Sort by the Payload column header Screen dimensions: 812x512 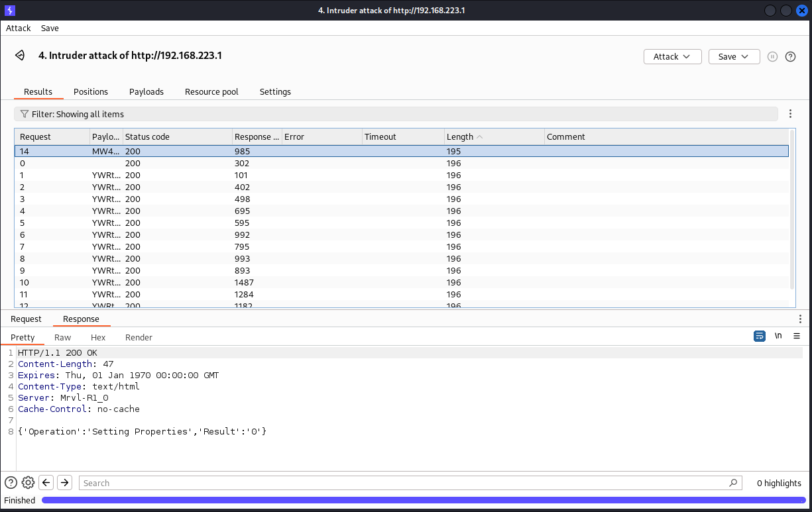pyautogui.click(x=106, y=136)
